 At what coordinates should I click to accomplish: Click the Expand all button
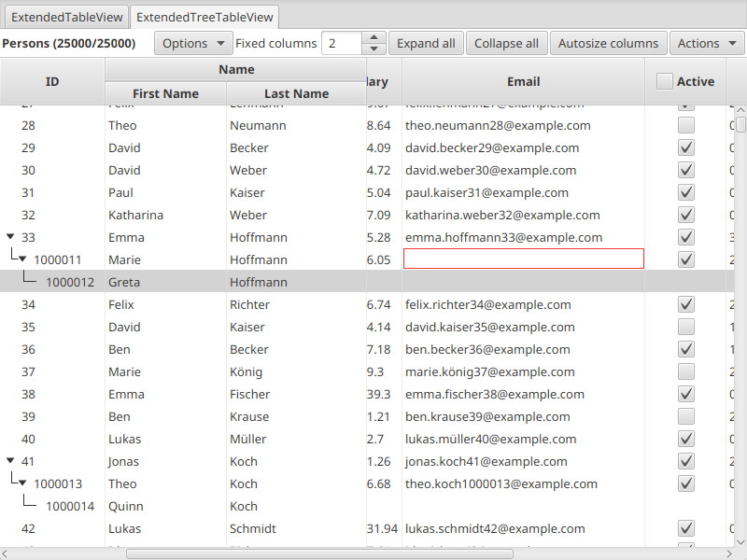pyautogui.click(x=426, y=43)
